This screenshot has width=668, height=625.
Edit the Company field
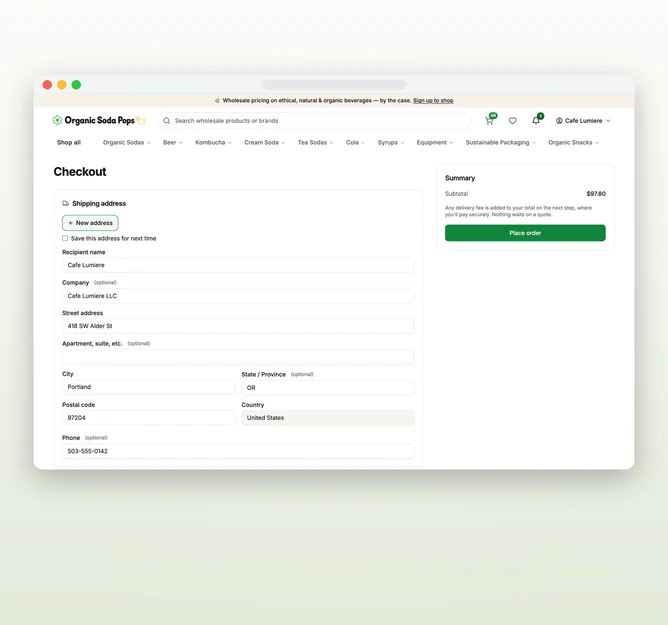(238, 296)
